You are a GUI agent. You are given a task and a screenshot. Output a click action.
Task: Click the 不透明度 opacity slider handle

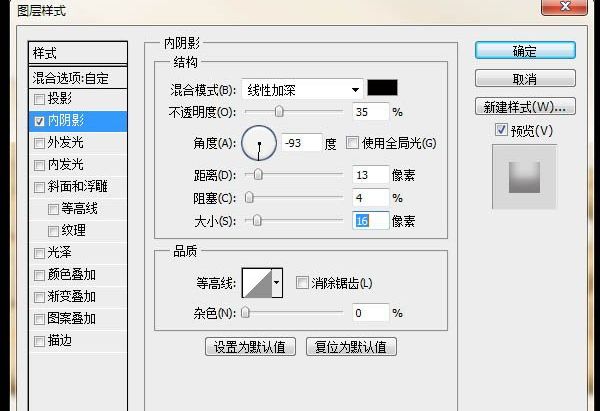[279, 111]
